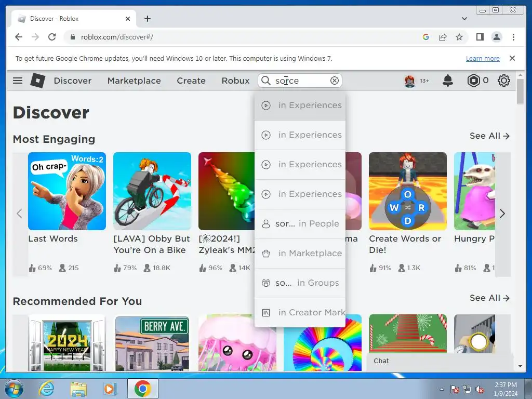Open the Create nav link

(191, 81)
